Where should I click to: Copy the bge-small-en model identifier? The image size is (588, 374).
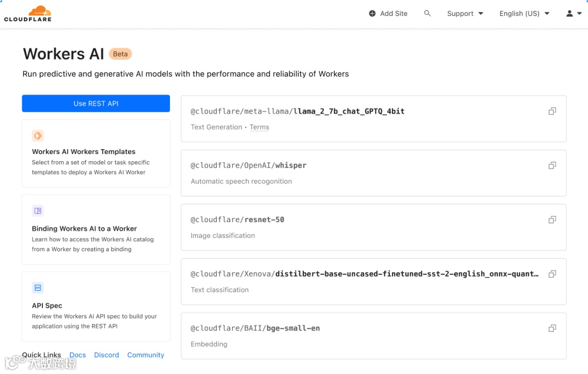[552, 328]
